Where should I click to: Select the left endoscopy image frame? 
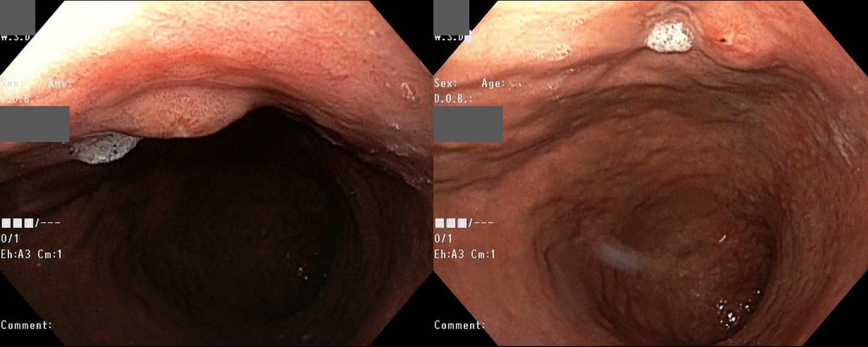(x=216, y=173)
